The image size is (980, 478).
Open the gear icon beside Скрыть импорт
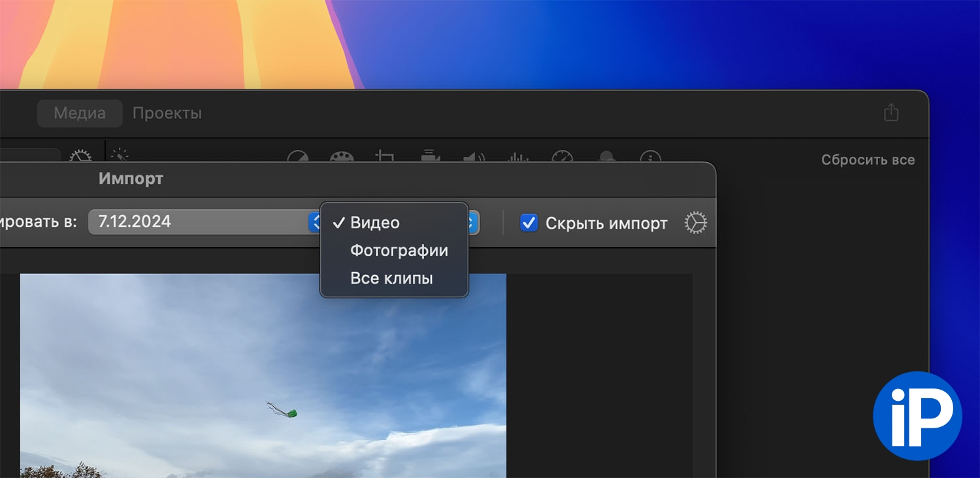pyautogui.click(x=696, y=223)
